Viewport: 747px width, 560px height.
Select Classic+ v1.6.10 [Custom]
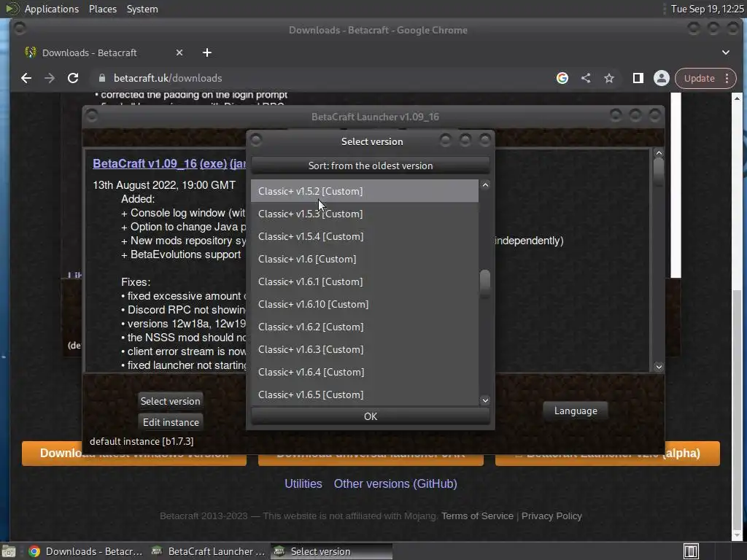365,304
